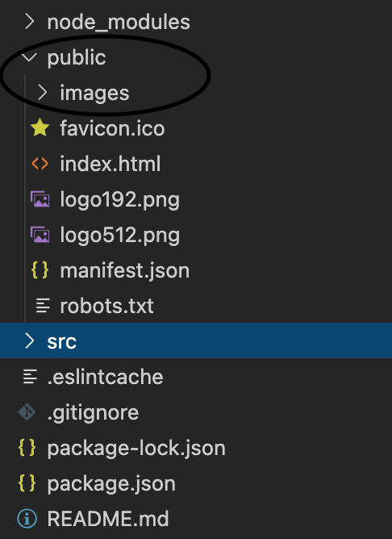Click the image icon next to logo192.png
Screen dimensions: 392x539
40,199
